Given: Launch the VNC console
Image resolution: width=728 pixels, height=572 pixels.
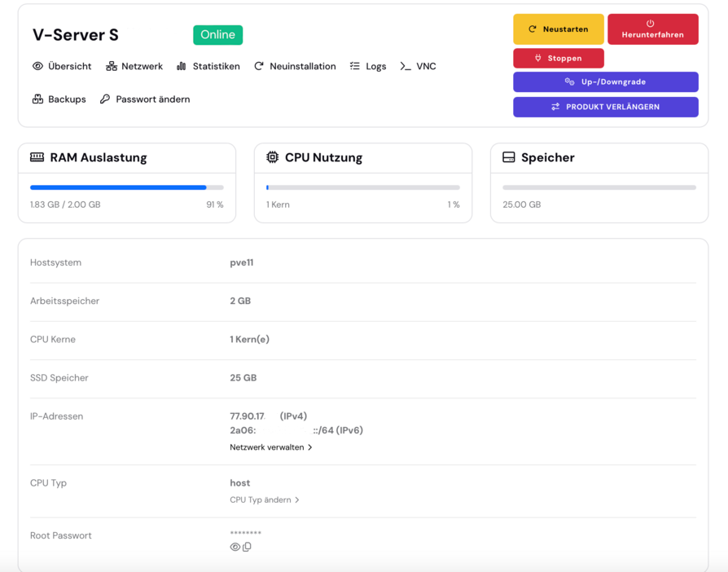Looking at the screenshot, I should pos(418,66).
